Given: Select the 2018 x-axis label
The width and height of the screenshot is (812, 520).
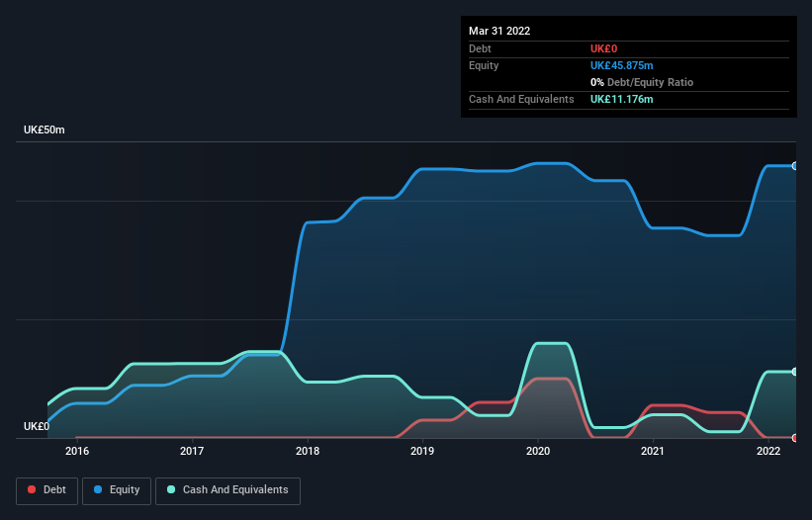Looking at the screenshot, I should (308, 451).
